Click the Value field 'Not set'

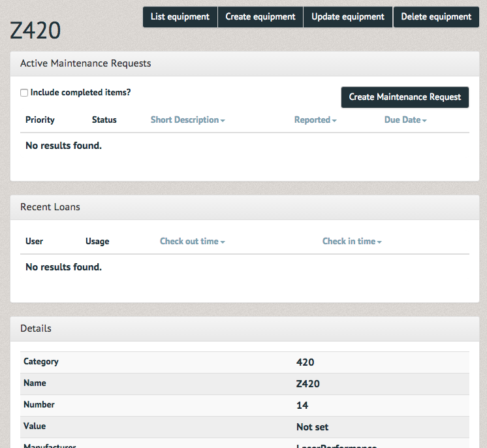[x=313, y=427]
